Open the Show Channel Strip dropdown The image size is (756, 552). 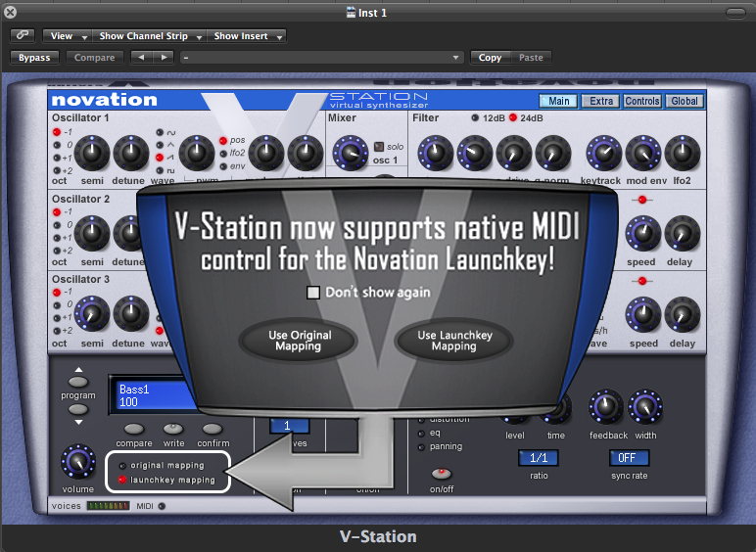coord(150,35)
